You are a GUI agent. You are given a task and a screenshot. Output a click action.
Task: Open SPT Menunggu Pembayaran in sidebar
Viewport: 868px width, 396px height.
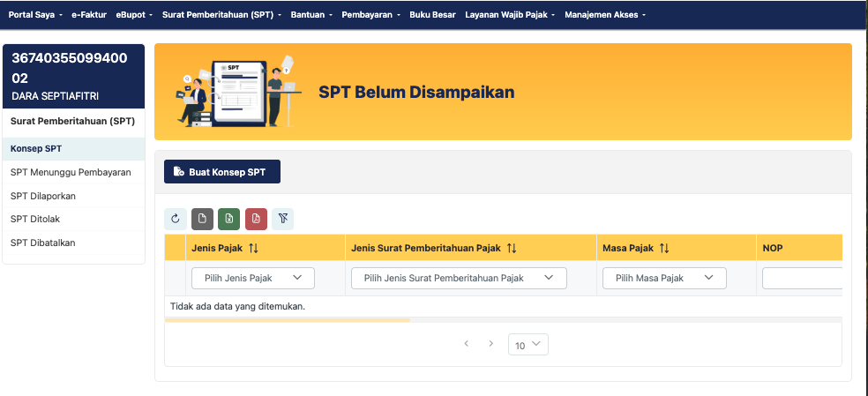click(71, 172)
